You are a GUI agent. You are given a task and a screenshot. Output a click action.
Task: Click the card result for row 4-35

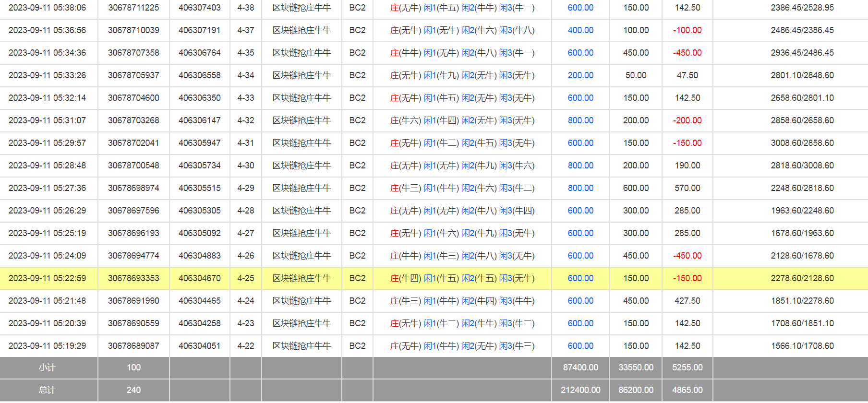462,53
